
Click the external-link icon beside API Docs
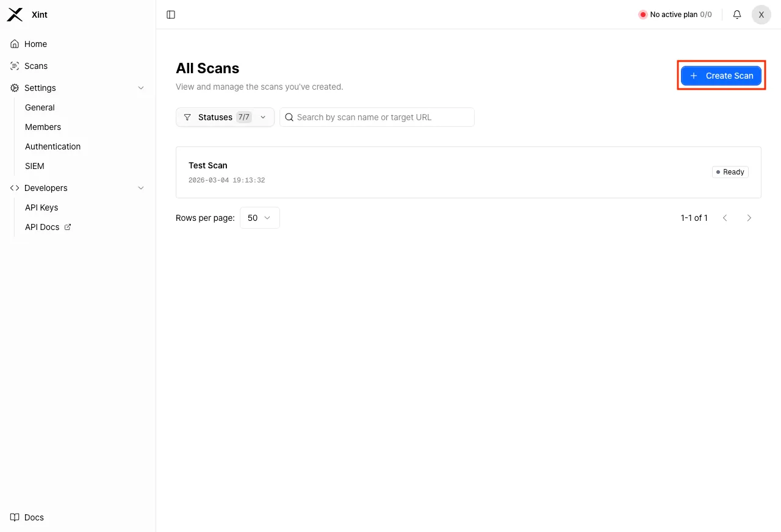tap(67, 226)
